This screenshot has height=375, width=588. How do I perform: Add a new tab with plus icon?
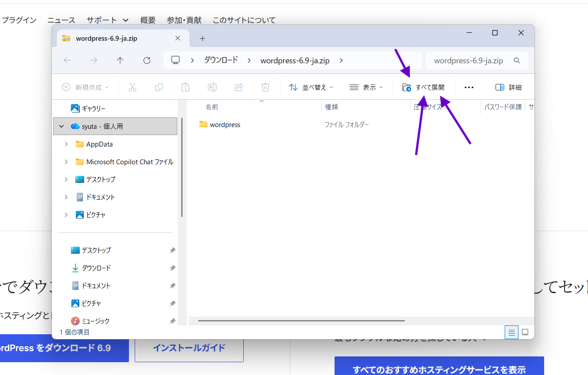click(202, 39)
